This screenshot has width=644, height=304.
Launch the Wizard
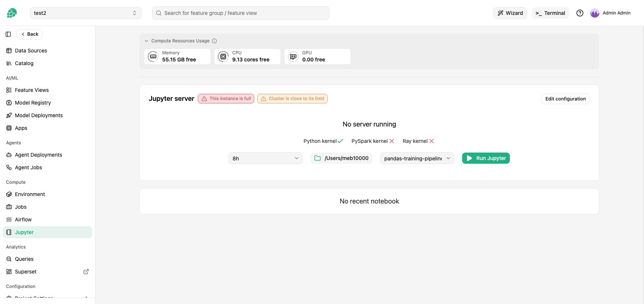510,13
